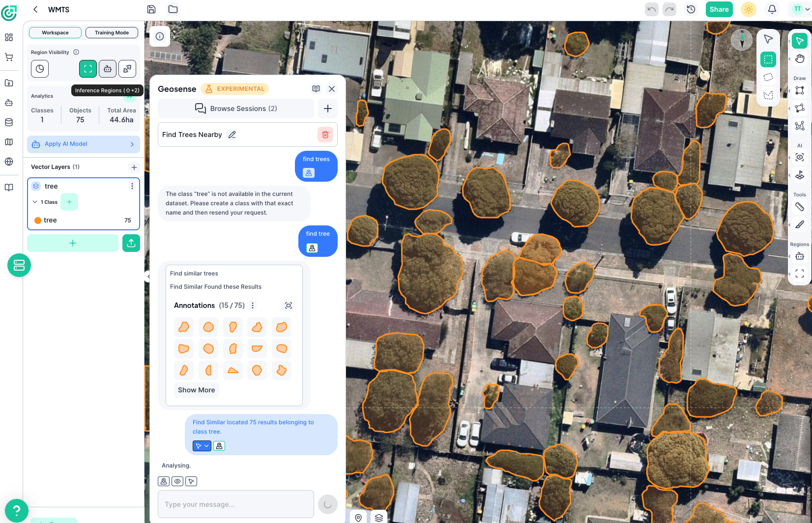The image size is (812, 523).
Task: Open the TT user account menu
Action: (802, 9)
